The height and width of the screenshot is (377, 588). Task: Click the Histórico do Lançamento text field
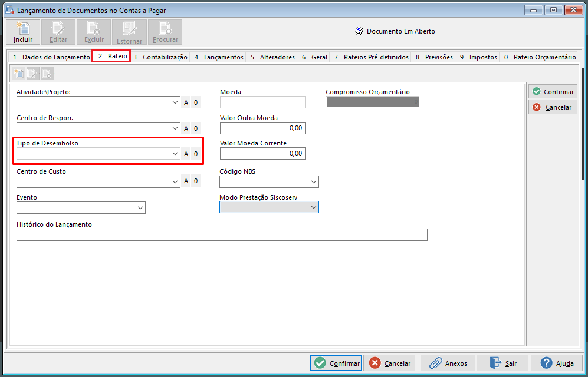pyautogui.click(x=222, y=234)
